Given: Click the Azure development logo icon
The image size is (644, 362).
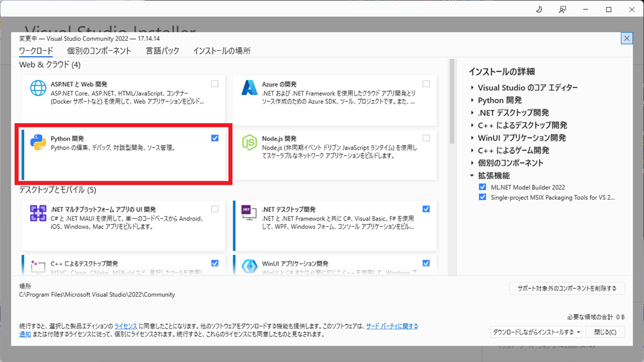Looking at the screenshot, I should pyautogui.click(x=249, y=88).
